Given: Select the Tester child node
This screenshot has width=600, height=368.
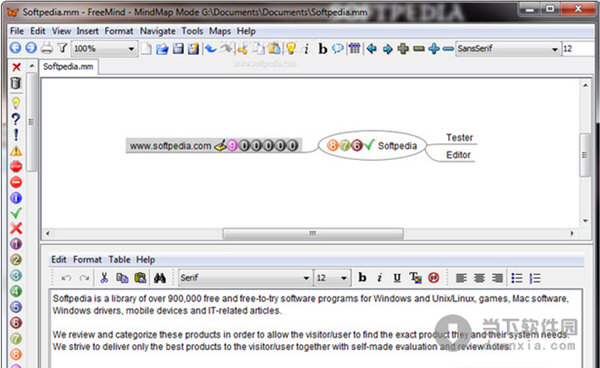Looking at the screenshot, I should point(459,138).
